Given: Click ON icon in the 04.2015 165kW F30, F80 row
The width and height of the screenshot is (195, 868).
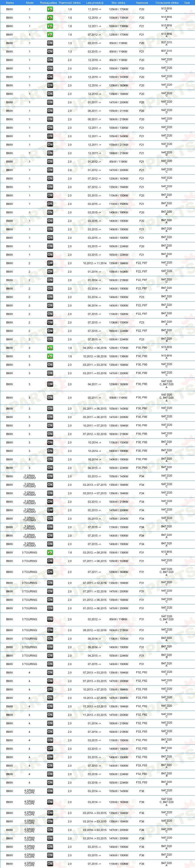Looking at the screenshot, I should pos(50,468).
